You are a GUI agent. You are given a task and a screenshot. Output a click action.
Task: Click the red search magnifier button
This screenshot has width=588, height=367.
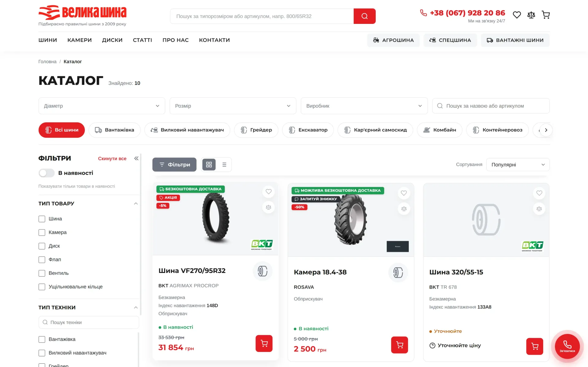[364, 16]
